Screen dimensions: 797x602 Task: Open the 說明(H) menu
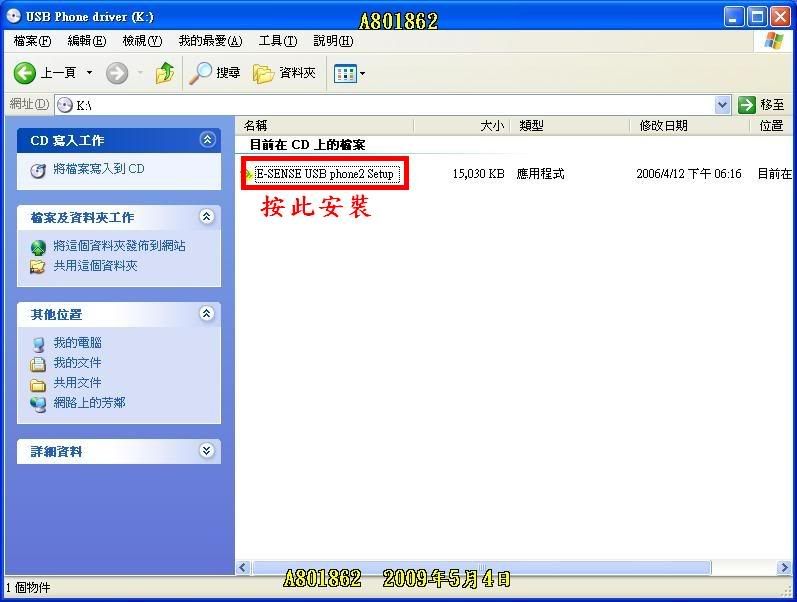point(333,41)
